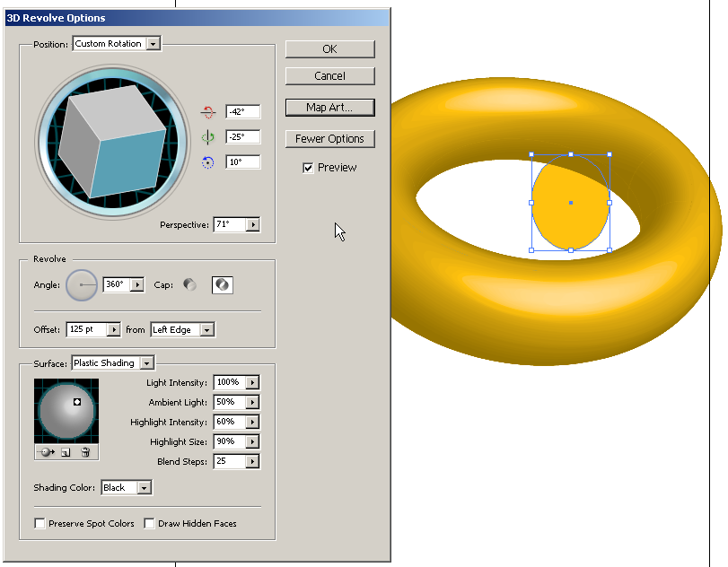Click the rotation track cube preview
728x567 pixels.
click(113, 143)
